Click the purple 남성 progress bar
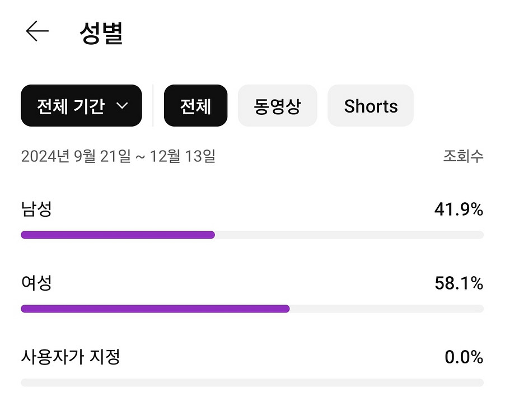The height and width of the screenshot is (420, 505). 118,235
